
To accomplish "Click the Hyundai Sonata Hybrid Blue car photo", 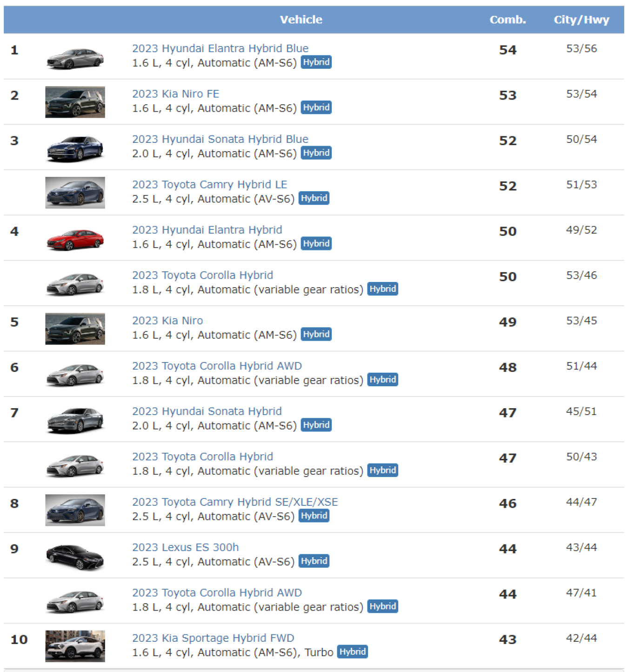I will tap(75, 148).
